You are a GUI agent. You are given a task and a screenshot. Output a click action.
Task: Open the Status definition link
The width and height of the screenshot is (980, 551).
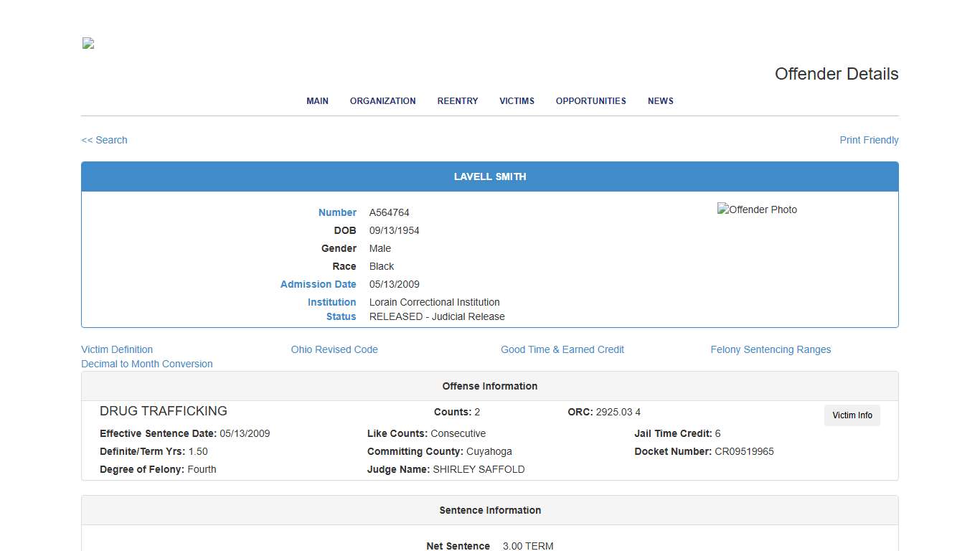[341, 316]
